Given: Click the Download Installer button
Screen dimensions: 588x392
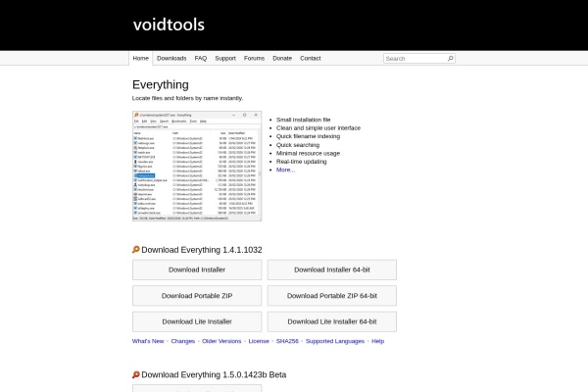Looking at the screenshot, I should [197, 269].
